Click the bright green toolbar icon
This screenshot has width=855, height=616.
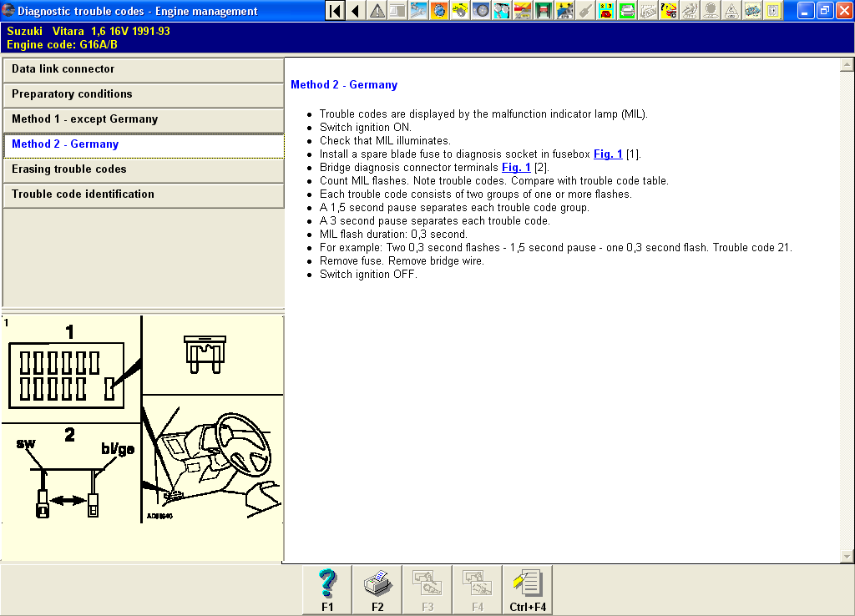(626, 10)
